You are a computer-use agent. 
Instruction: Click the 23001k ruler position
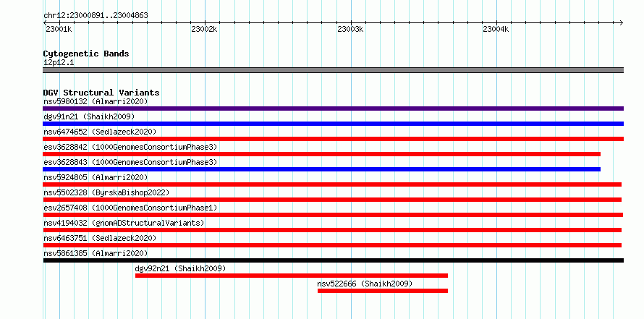point(59,29)
